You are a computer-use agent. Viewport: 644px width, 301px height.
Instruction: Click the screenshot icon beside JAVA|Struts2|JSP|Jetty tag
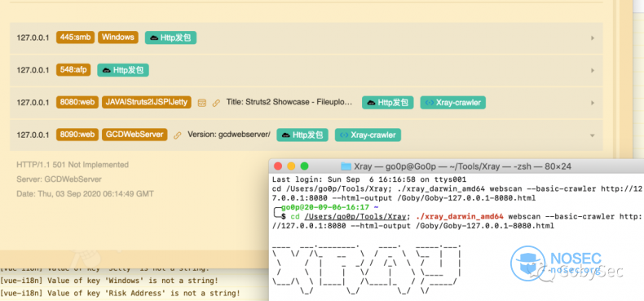[x=201, y=103]
